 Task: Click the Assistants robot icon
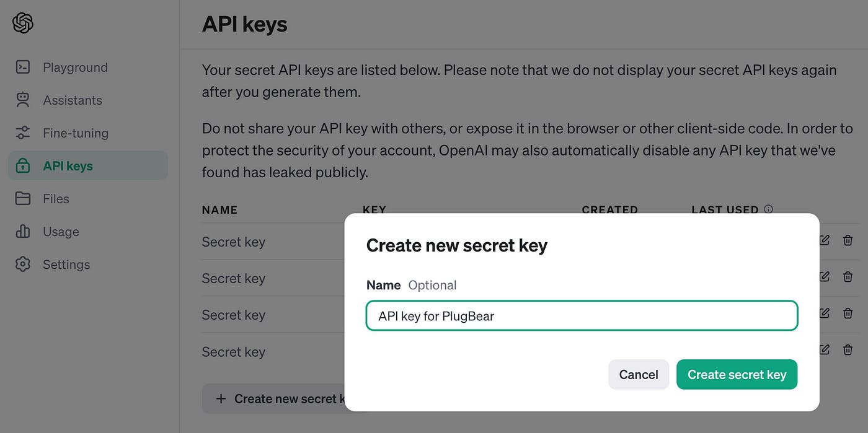point(23,100)
